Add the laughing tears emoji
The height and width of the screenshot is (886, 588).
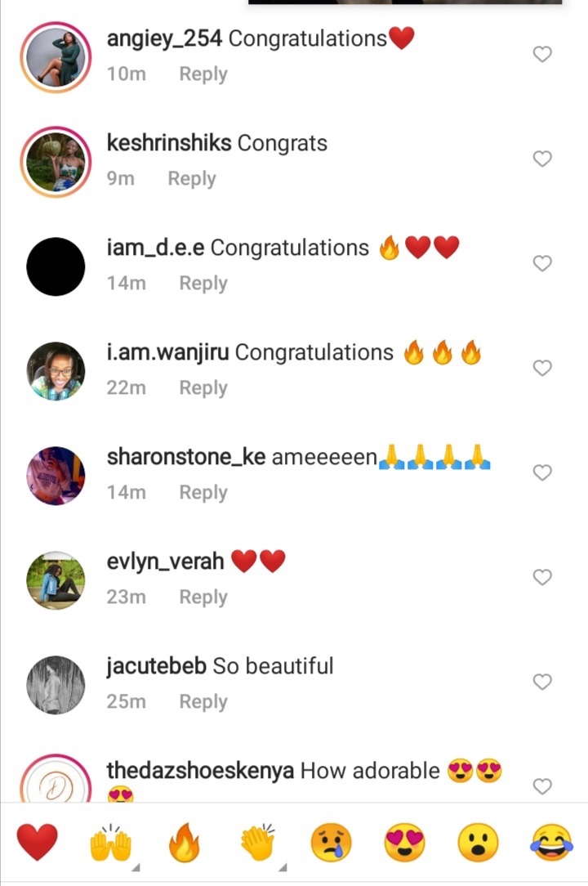click(x=551, y=843)
